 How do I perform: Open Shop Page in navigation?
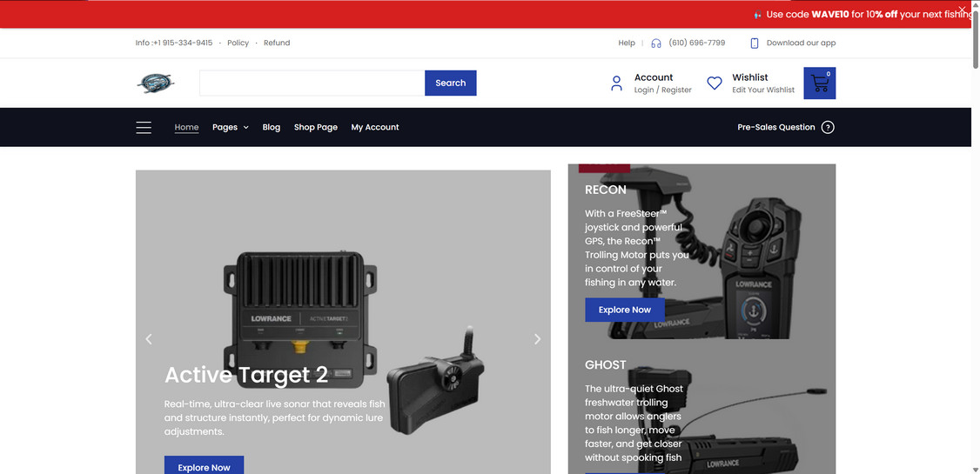point(316,127)
